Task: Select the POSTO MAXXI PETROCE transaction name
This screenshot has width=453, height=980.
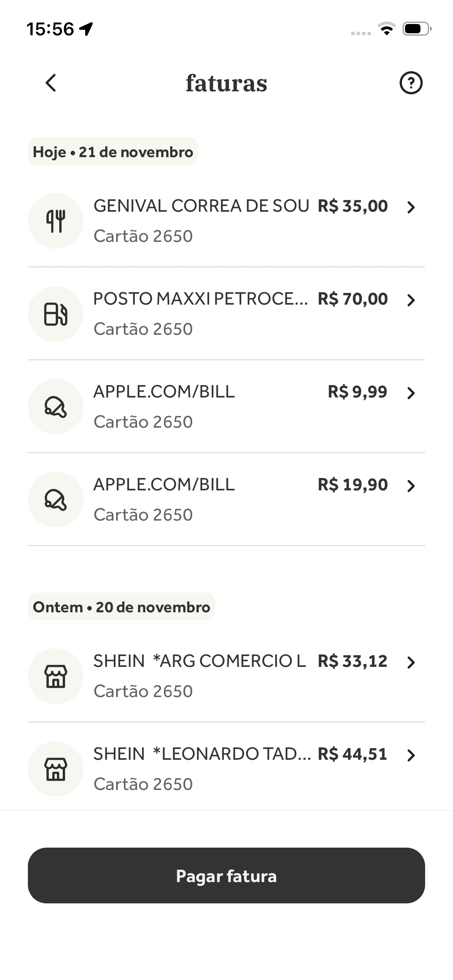Action: click(x=201, y=299)
